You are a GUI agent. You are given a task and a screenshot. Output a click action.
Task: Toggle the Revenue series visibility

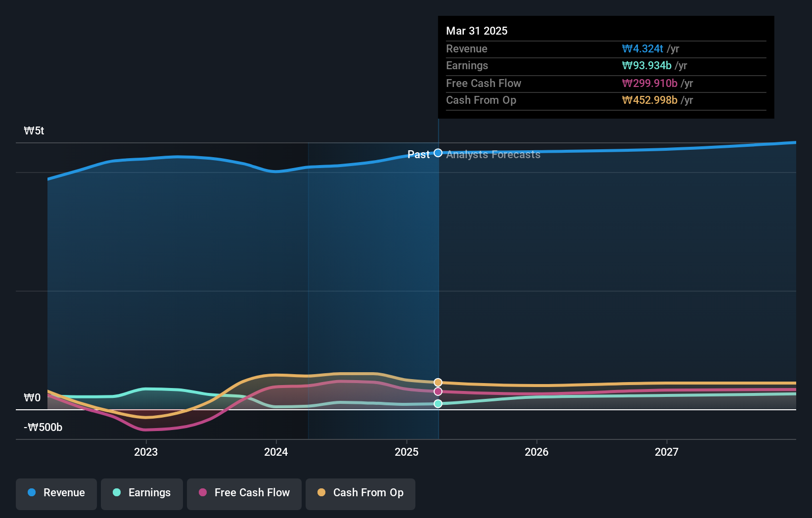(x=56, y=493)
